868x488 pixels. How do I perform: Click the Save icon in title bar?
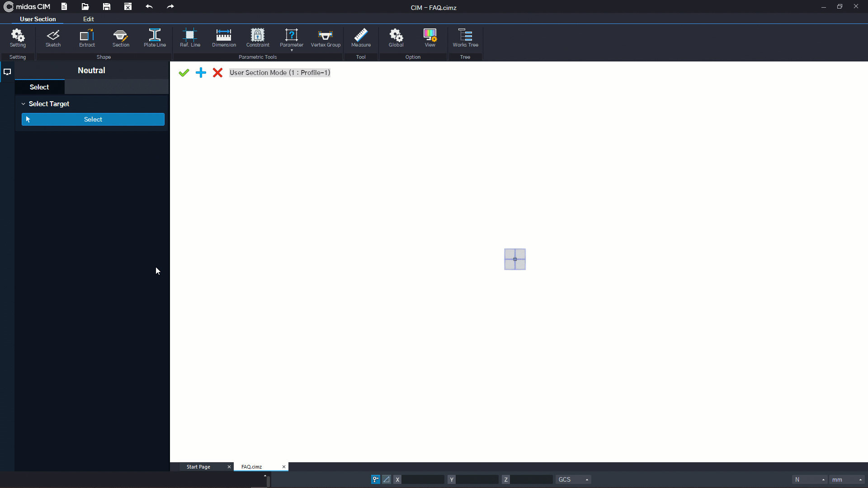(107, 7)
